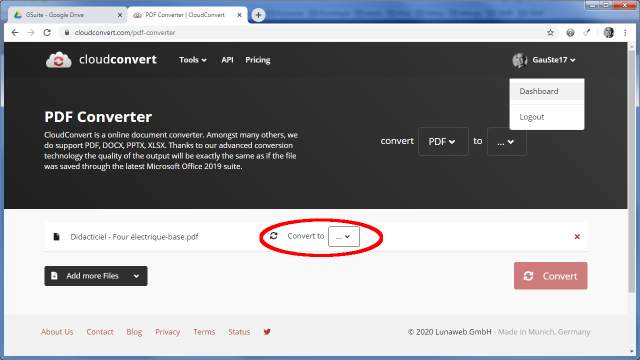Open the Privacy footer link
The height and width of the screenshot is (360, 640).
coord(167,332)
